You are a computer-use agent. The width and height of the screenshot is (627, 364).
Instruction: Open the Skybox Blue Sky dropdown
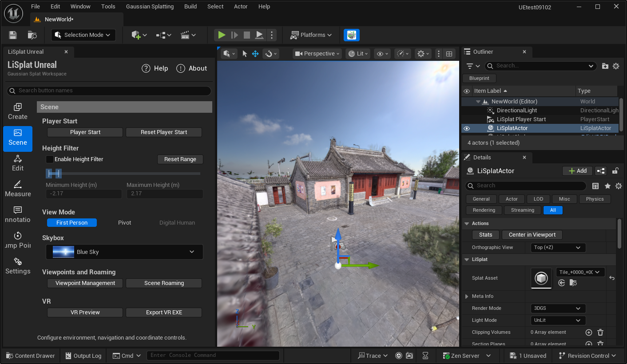125,252
